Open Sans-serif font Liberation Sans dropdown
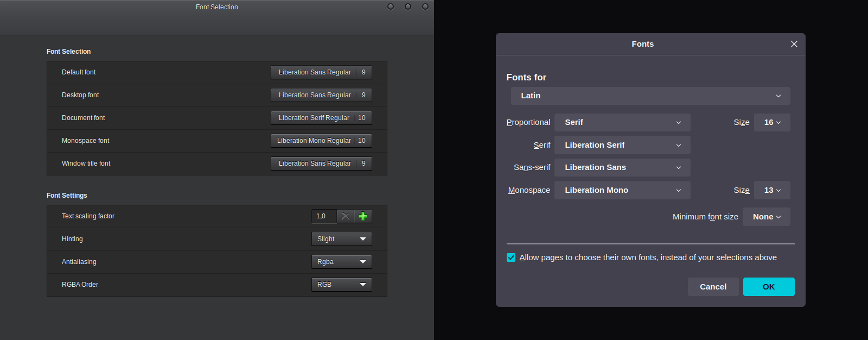Screen dimensions: 868x340 (622, 167)
